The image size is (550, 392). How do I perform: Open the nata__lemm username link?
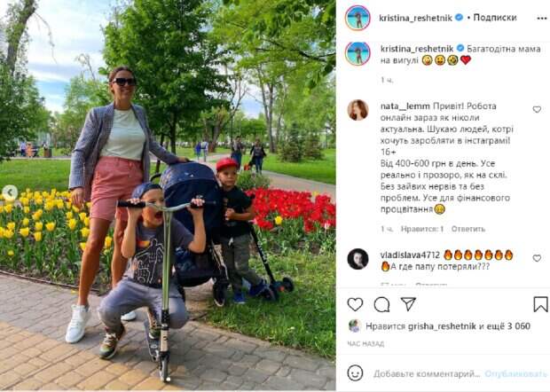pyautogui.click(x=405, y=106)
